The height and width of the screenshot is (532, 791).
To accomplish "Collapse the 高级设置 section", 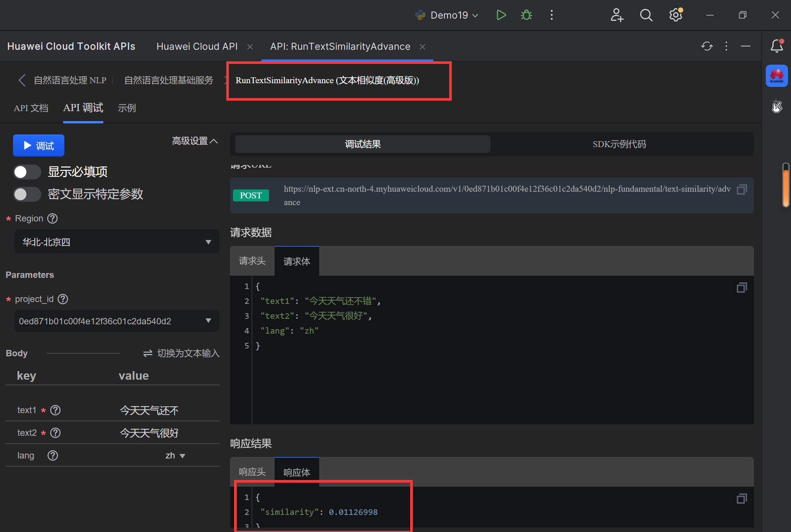I will 195,141.
